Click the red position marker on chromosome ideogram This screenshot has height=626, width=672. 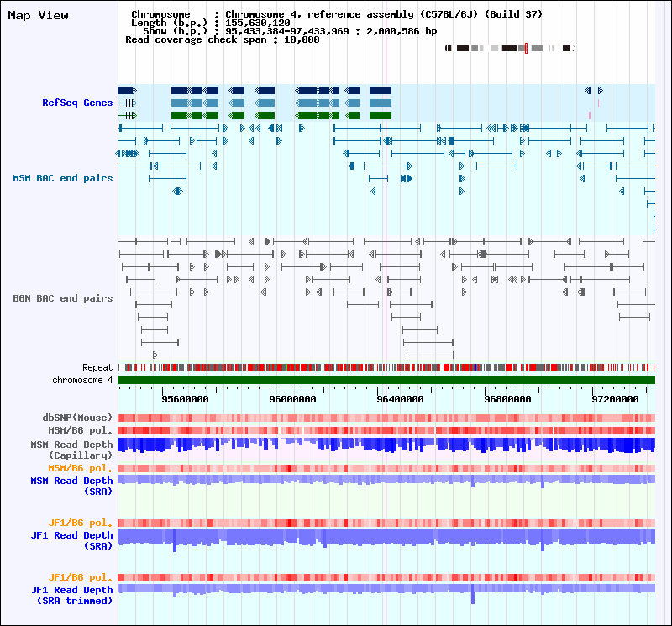[x=526, y=48]
